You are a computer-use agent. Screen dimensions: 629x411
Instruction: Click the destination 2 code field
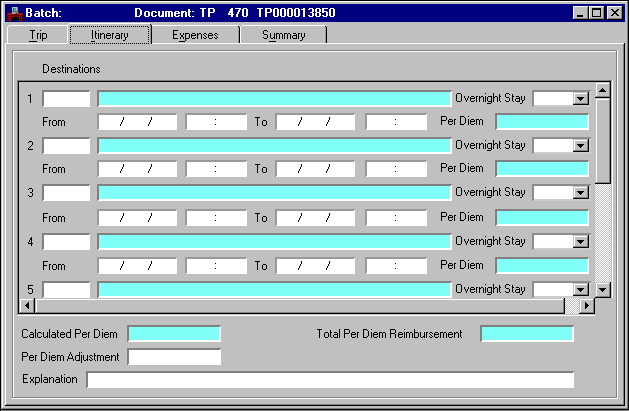coord(67,146)
